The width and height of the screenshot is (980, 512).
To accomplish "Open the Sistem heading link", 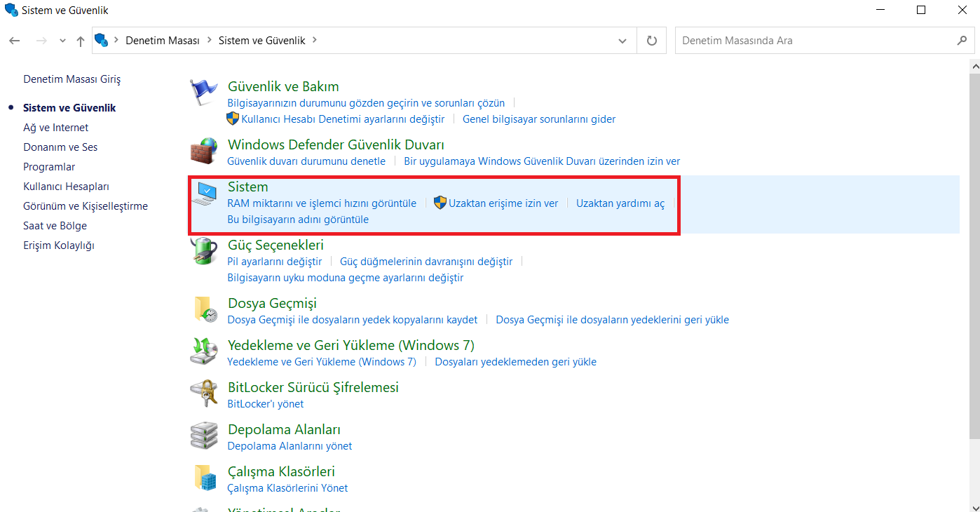I will (x=248, y=187).
